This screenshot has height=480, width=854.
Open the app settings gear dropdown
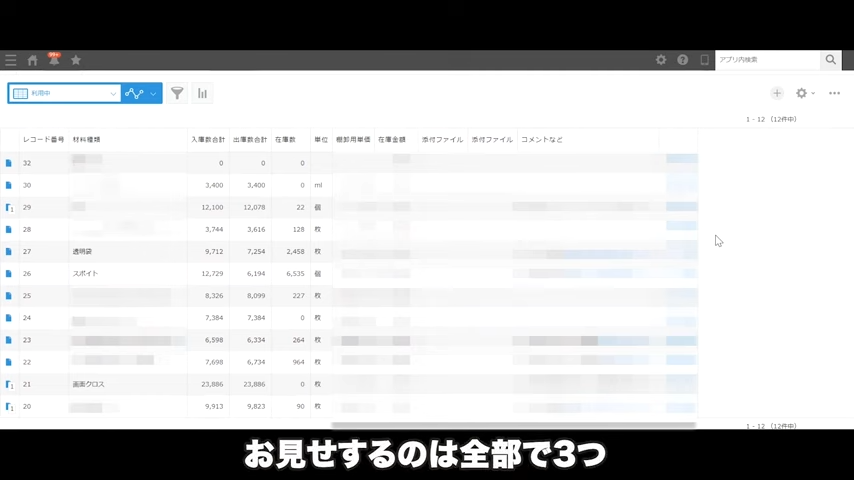(805, 93)
